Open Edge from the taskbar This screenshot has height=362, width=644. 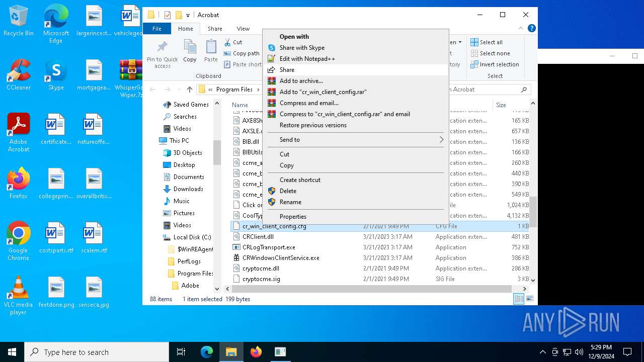207,352
